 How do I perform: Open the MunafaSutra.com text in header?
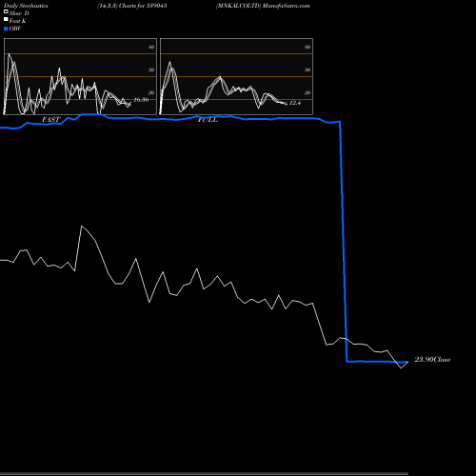tap(287, 6)
